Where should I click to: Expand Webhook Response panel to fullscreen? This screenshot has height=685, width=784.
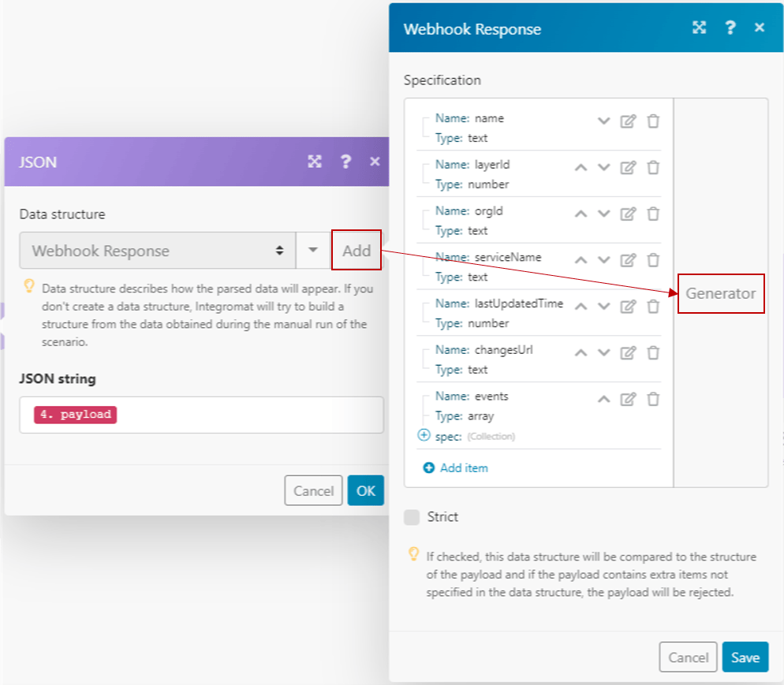click(699, 28)
